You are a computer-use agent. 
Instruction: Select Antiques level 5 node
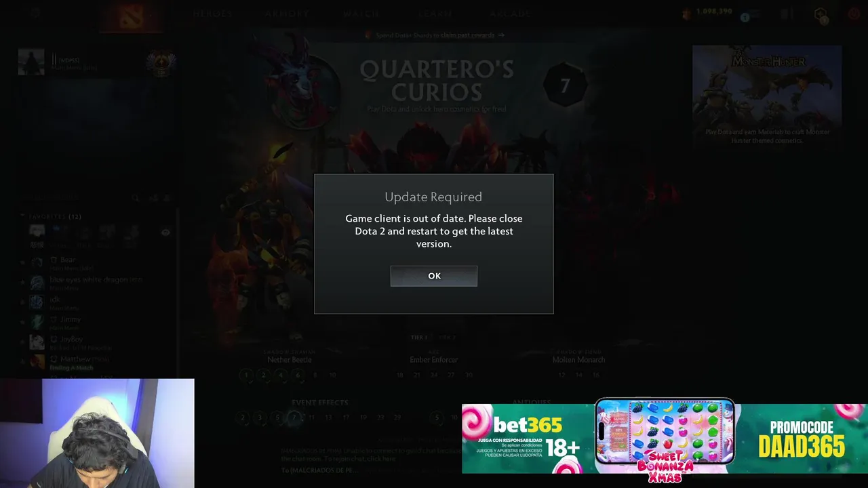tap(437, 418)
